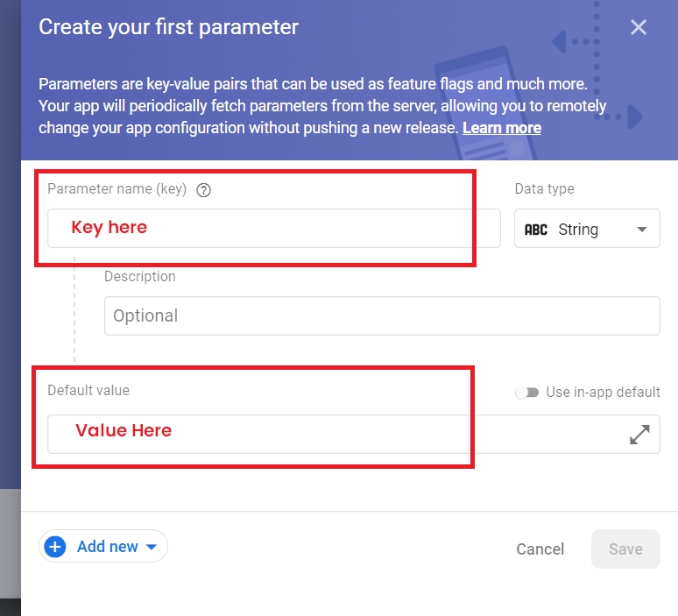Click the Data type label text
The width and height of the screenshot is (678, 616).
coord(544,188)
